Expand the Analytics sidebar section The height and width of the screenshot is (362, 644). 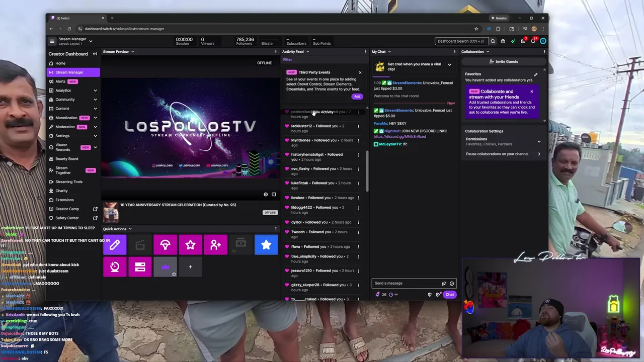[x=95, y=90]
